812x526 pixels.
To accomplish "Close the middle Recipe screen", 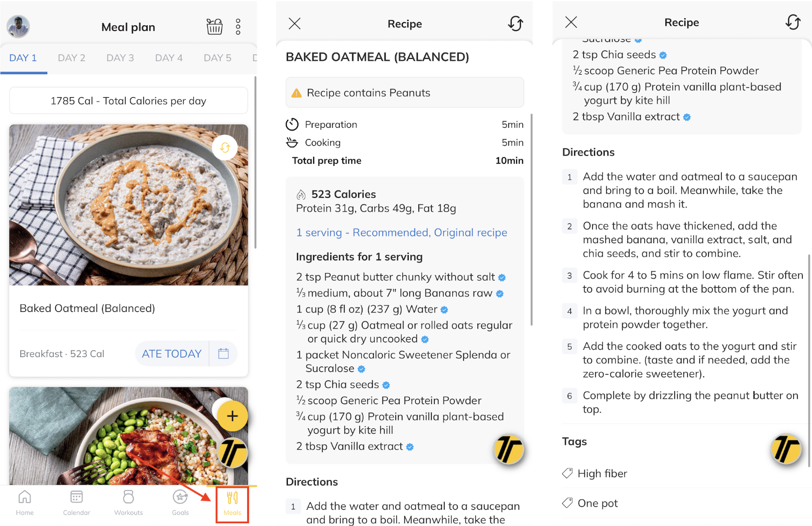I will point(294,24).
